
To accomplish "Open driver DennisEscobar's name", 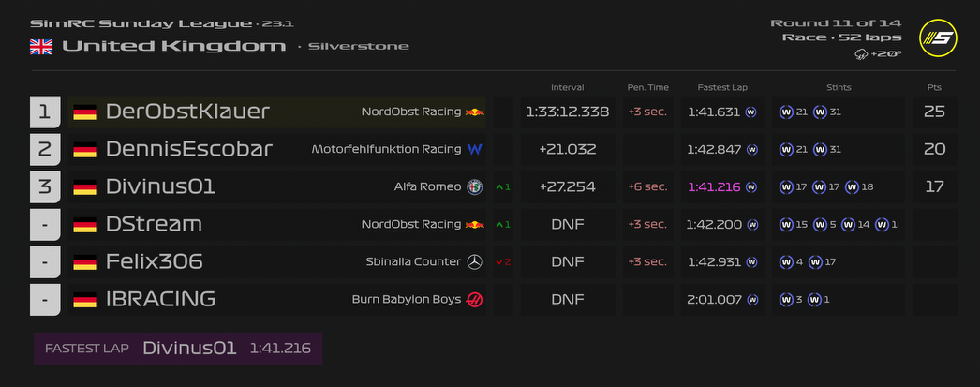I will point(189,149).
